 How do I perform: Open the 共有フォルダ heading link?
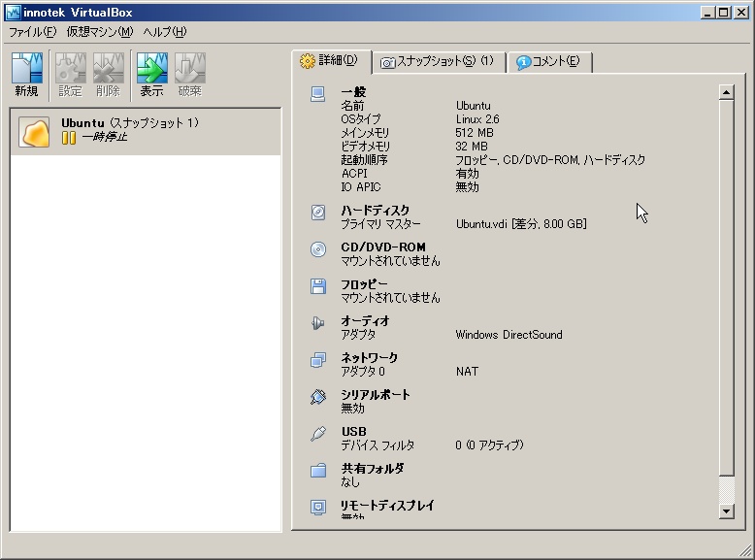coord(373,468)
